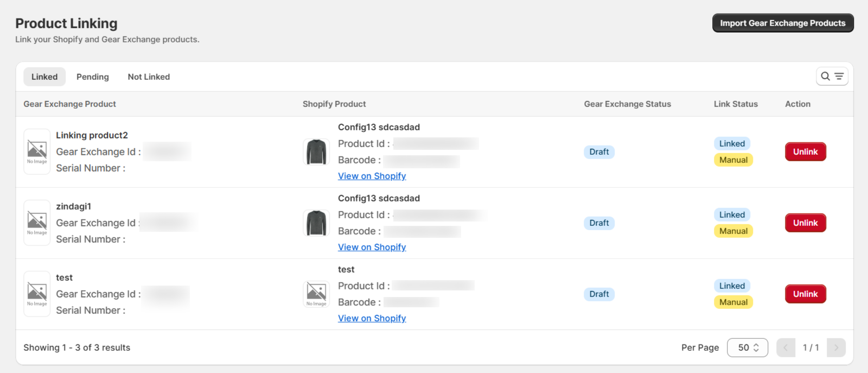Image resolution: width=868 pixels, height=373 pixels.
Task: Click Linked badge in Linking product2 row
Action: (732, 143)
